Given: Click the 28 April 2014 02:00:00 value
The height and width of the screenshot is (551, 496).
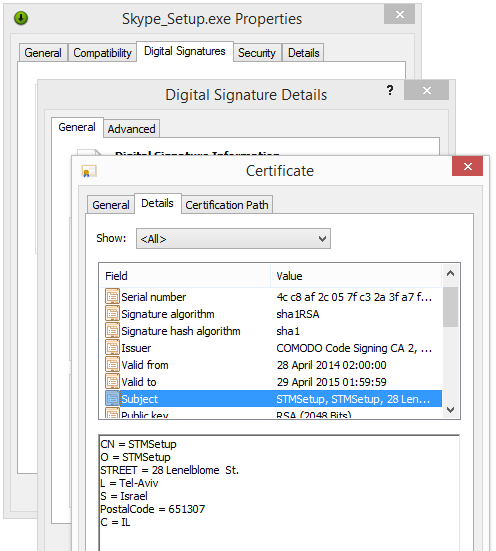Looking at the screenshot, I should [331, 365].
